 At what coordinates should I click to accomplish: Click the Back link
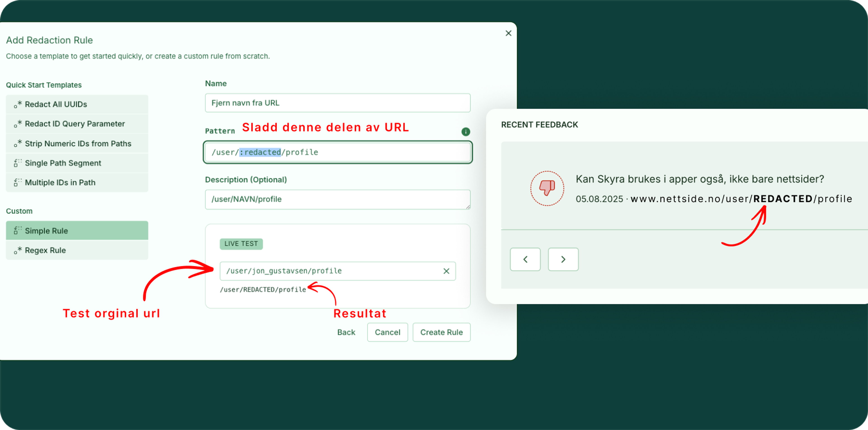[346, 332]
